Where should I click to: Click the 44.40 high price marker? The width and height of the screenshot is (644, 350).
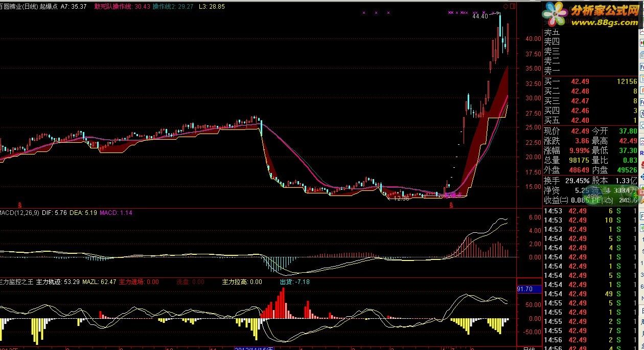[480, 16]
